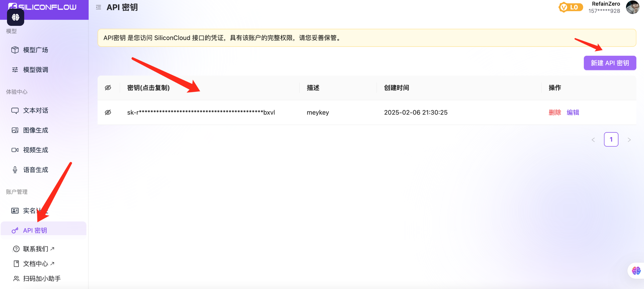Click 扫码加小助手
644x289 pixels.
pos(42,279)
